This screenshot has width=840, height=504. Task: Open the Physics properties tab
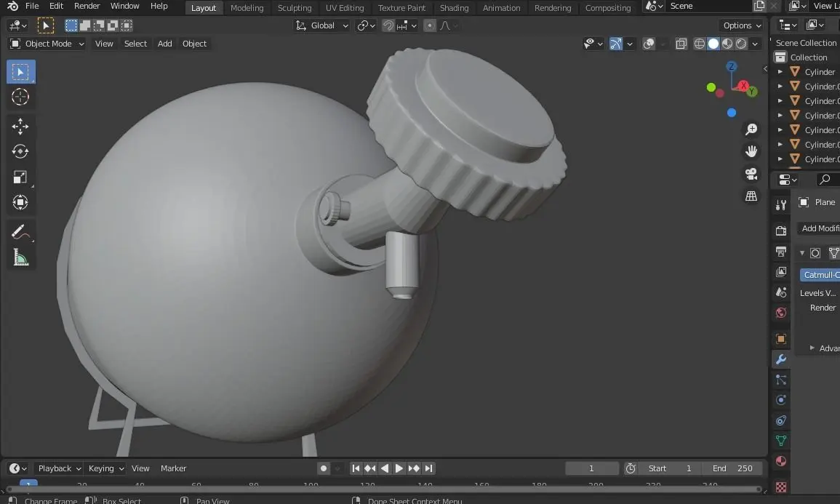coord(781,400)
